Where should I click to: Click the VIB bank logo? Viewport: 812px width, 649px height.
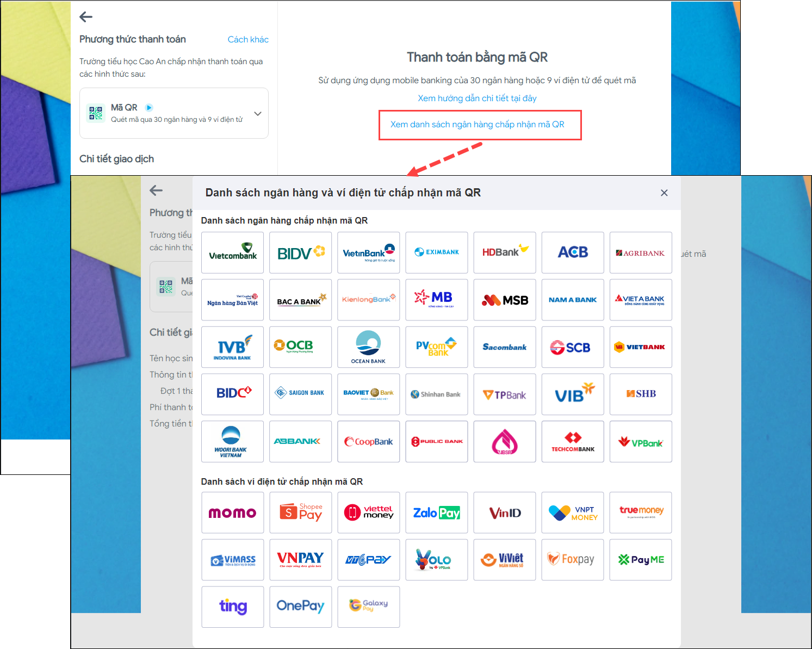(x=573, y=394)
